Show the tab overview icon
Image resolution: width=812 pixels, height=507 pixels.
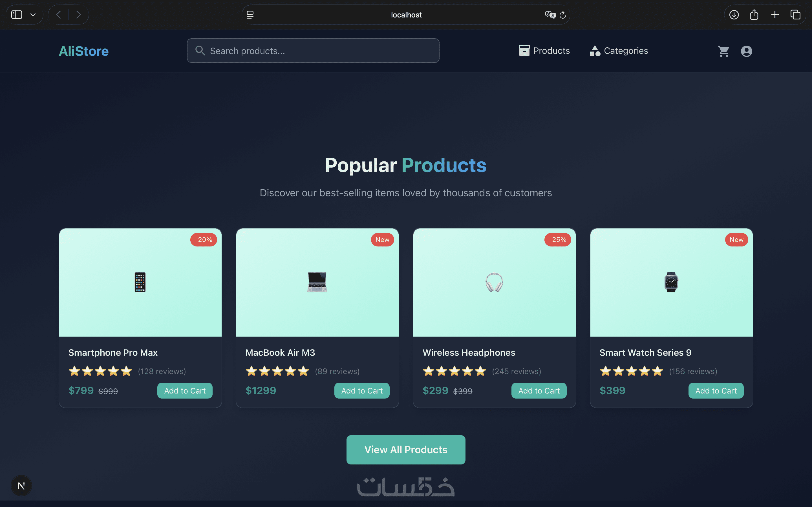(795, 15)
